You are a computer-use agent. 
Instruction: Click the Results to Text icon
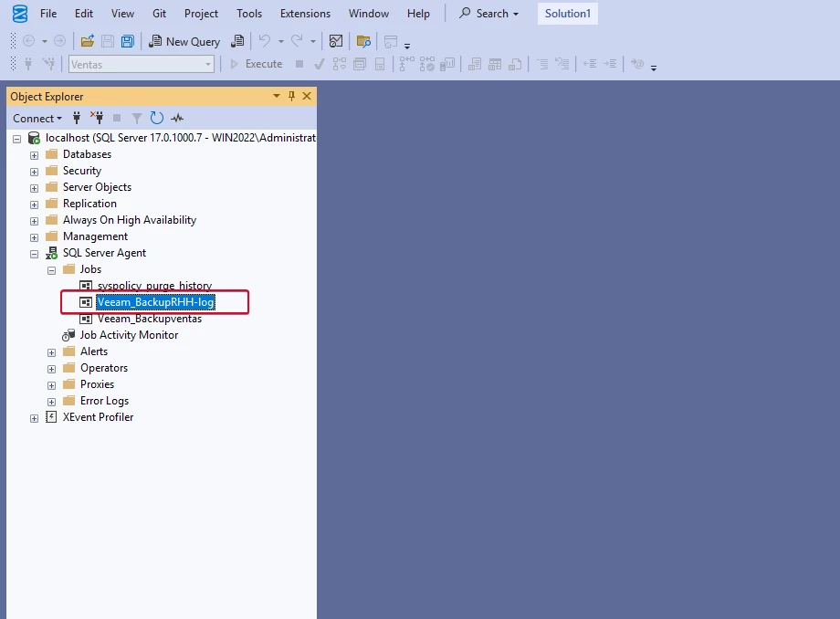[475, 64]
